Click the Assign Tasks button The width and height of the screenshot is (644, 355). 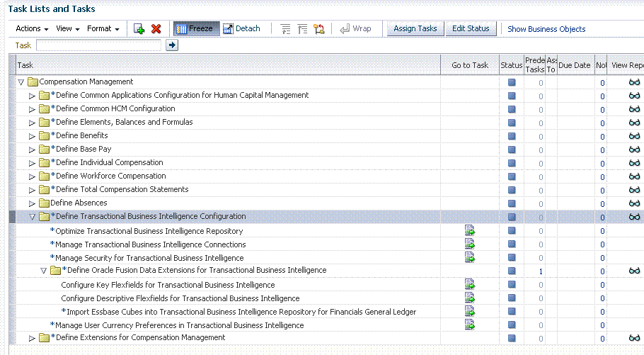(415, 29)
